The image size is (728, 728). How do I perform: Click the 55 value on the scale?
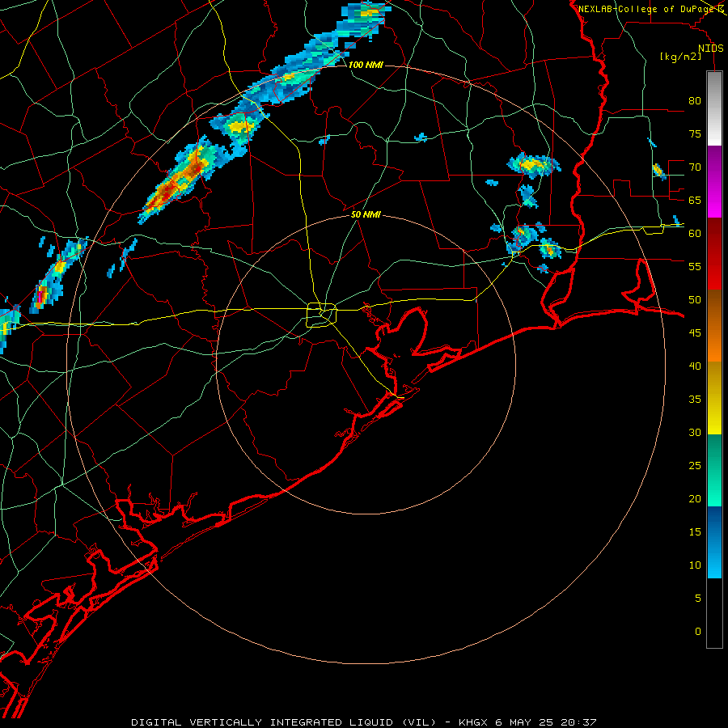(x=695, y=266)
